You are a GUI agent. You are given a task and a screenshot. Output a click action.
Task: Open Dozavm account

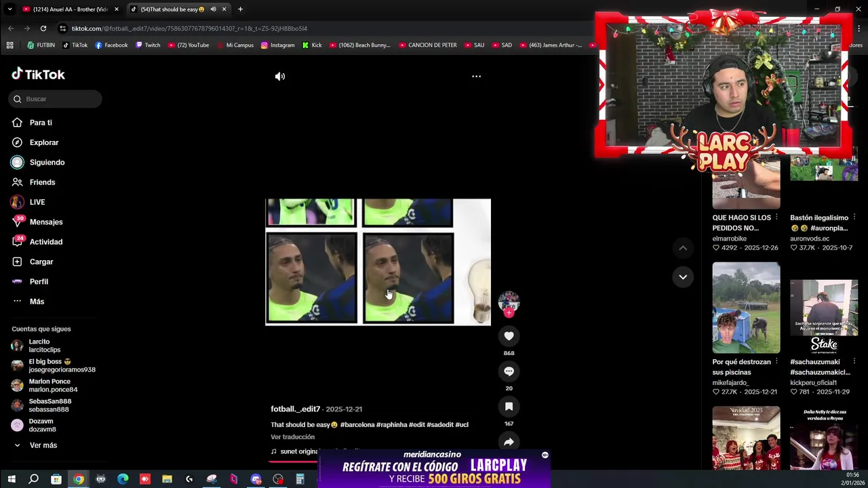click(x=42, y=425)
